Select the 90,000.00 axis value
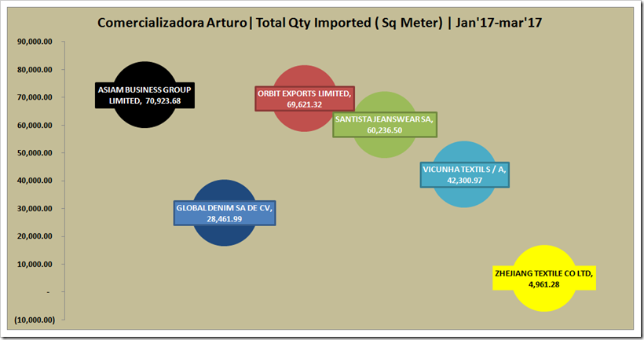 35,42
